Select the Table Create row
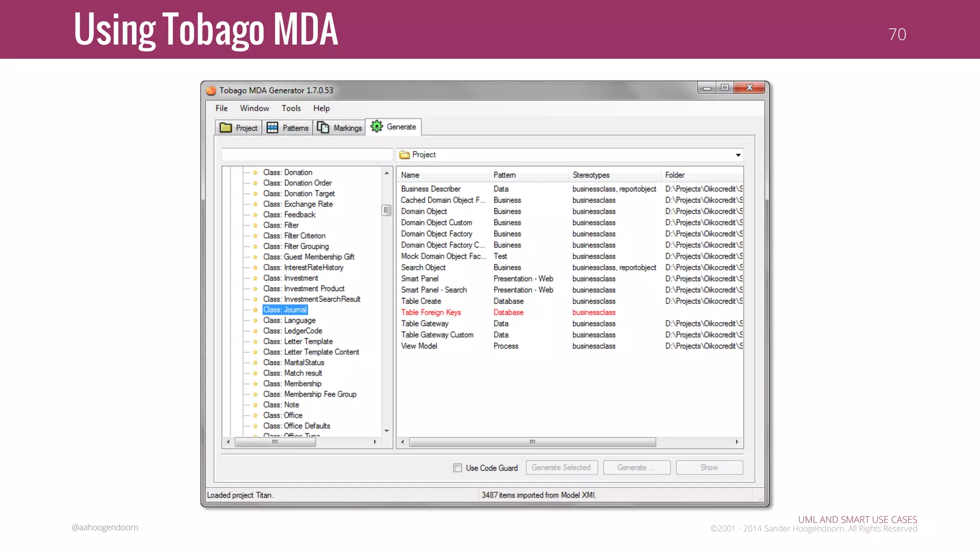The height and width of the screenshot is (551, 980). click(x=569, y=301)
